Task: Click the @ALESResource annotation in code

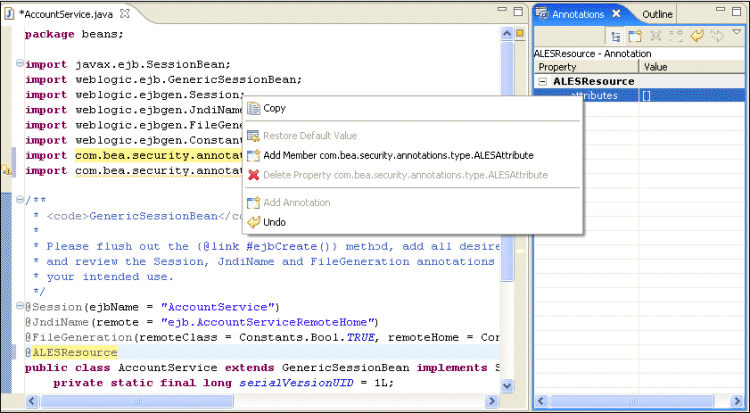Action: [71, 353]
